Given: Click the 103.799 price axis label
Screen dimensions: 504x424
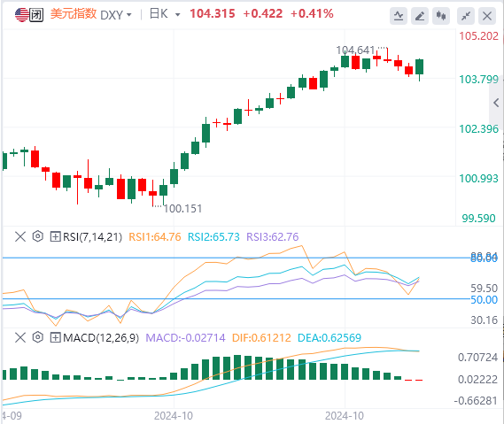Looking at the screenshot, I should [478, 80].
